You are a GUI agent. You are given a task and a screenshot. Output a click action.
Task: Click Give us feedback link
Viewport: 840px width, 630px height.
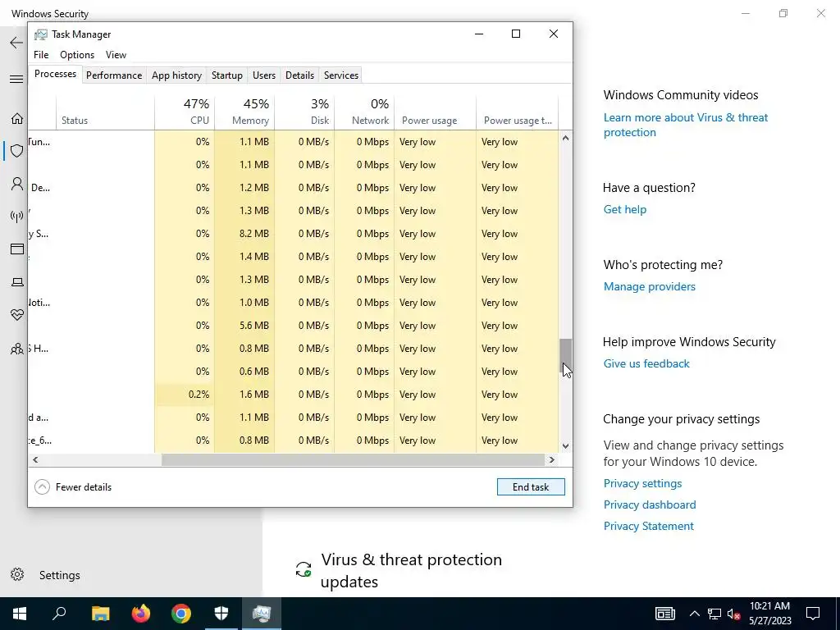pyautogui.click(x=646, y=363)
